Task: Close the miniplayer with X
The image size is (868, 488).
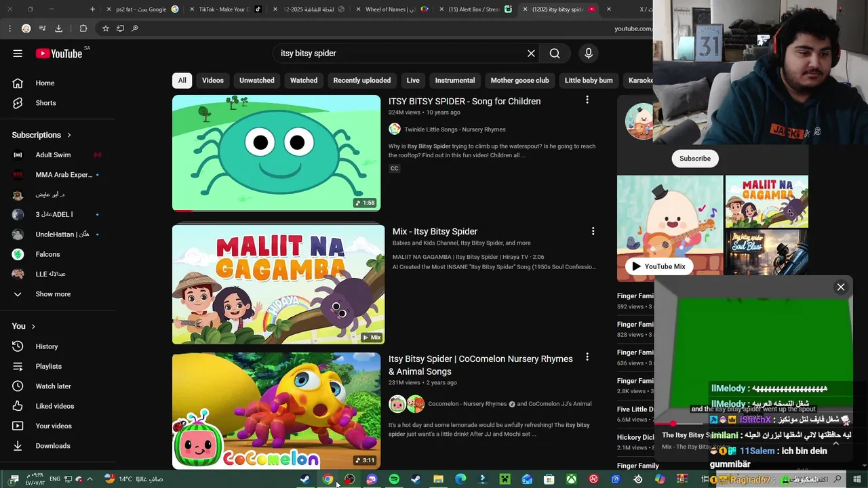Action: pos(840,287)
